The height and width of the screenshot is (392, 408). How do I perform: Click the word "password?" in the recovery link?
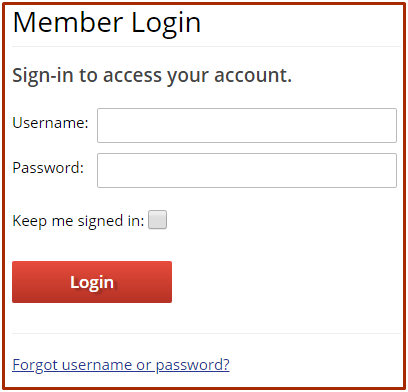(193, 366)
